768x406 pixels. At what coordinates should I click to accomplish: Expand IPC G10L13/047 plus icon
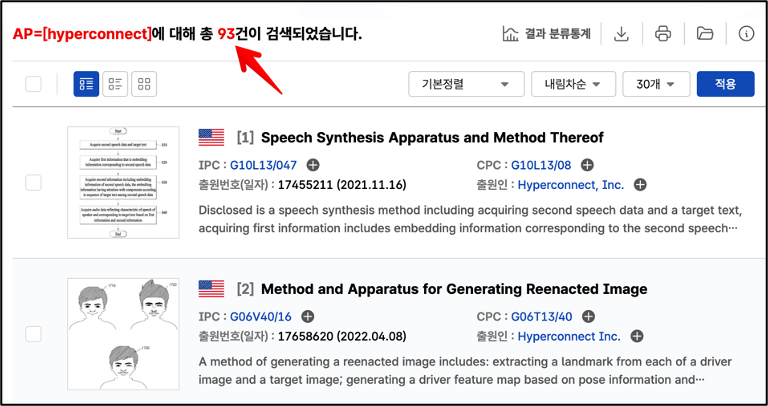click(x=312, y=165)
